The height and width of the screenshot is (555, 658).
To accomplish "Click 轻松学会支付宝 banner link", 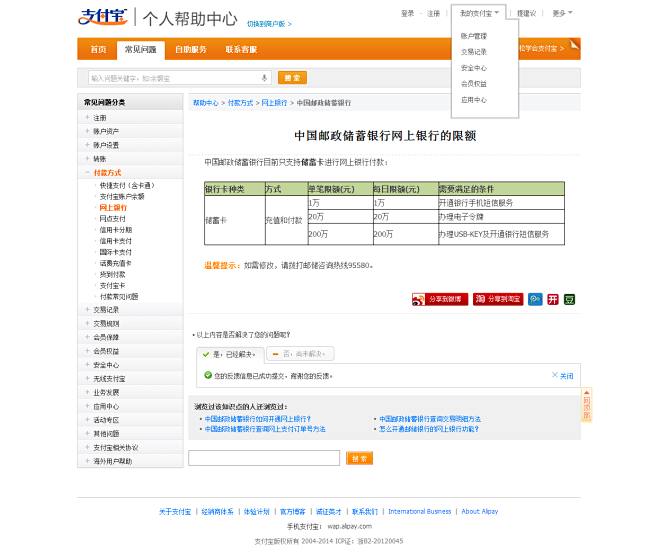I will (x=542, y=49).
